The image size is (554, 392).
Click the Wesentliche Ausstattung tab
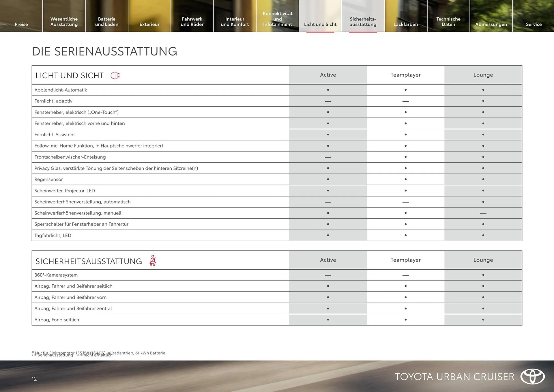[64, 22]
